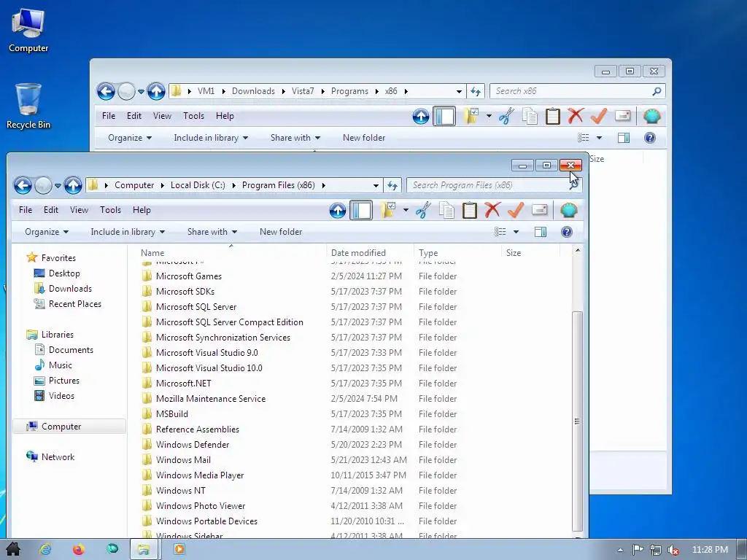Click the red X Delete icon in Program Files toolbar
This screenshot has height=560, width=747.
point(492,210)
